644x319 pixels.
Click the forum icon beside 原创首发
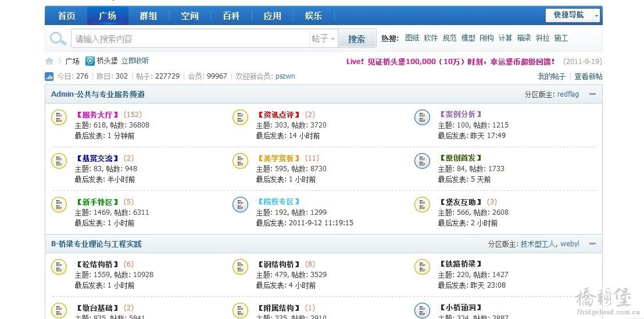tap(422, 161)
